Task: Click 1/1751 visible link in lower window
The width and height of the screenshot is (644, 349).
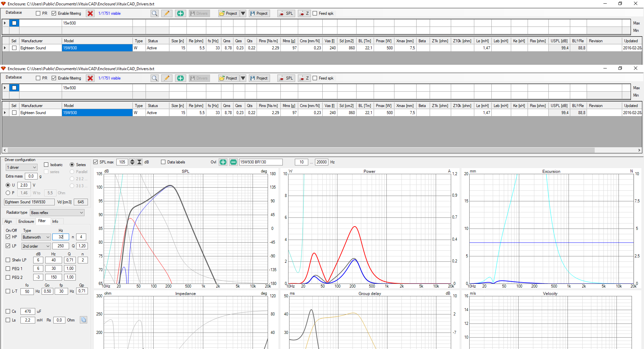Action: [109, 78]
